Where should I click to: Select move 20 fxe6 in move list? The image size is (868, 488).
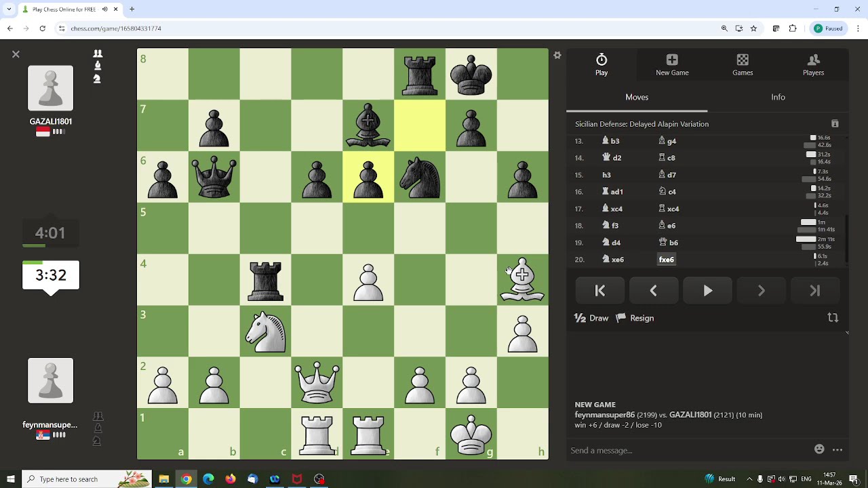click(x=667, y=260)
